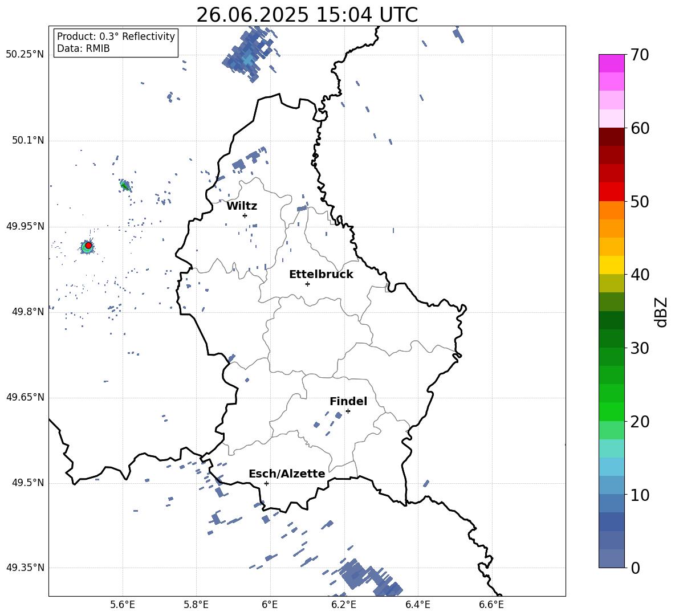Click the cross marker beside Findel

348,411
